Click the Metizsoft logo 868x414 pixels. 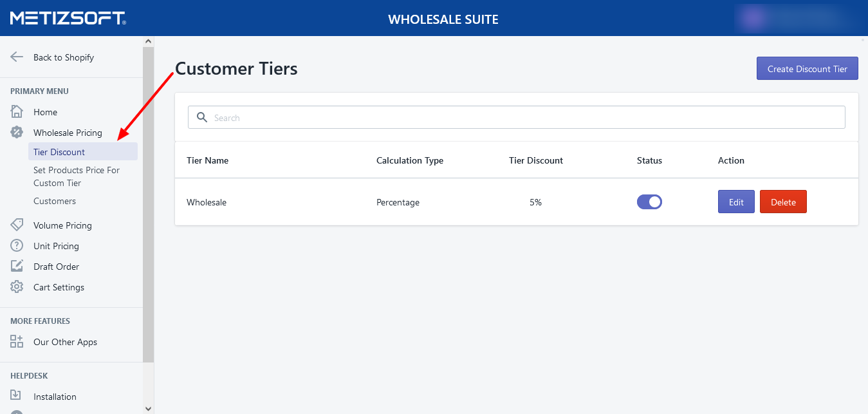click(68, 18)
